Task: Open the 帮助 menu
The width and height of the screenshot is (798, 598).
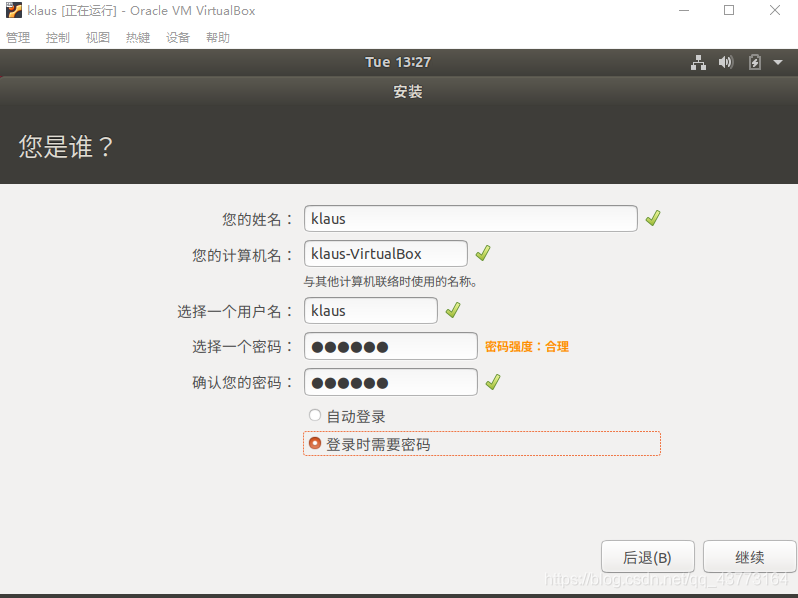Action: (218, 37)
